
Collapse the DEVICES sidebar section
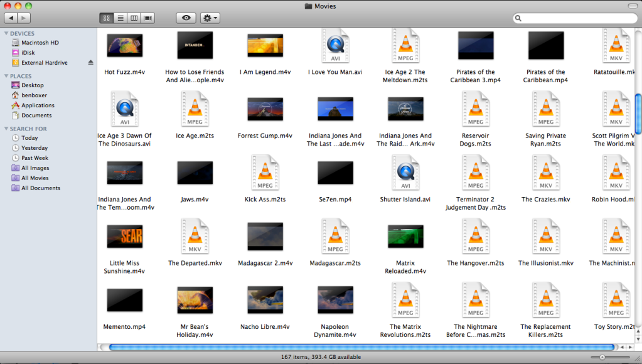(6, 33)
